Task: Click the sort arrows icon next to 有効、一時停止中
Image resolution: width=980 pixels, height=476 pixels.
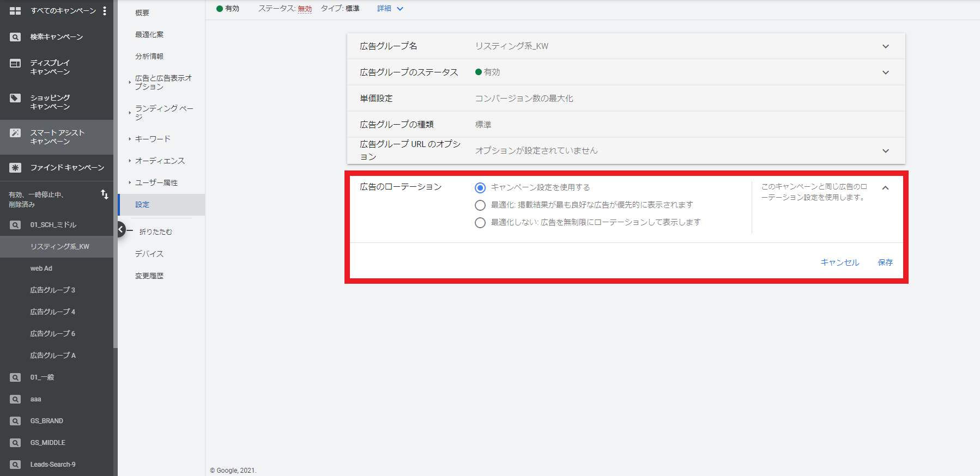Action: [x=105, y=194]
